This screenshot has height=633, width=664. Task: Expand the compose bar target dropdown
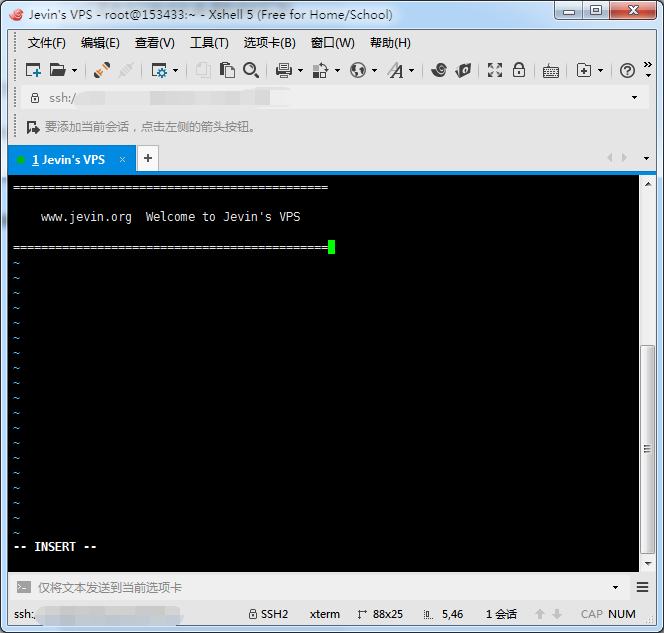pos(615,587)
